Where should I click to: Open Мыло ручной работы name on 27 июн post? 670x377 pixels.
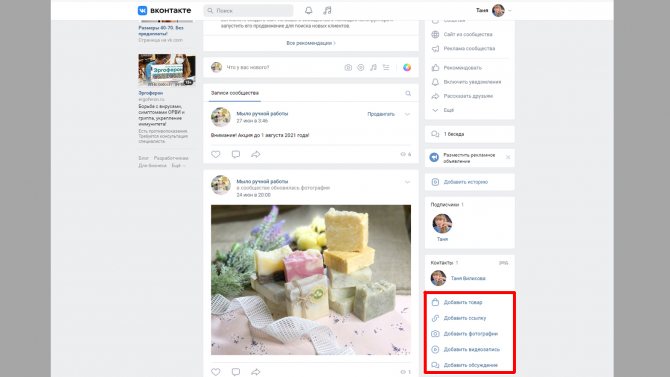click(262, 114)
